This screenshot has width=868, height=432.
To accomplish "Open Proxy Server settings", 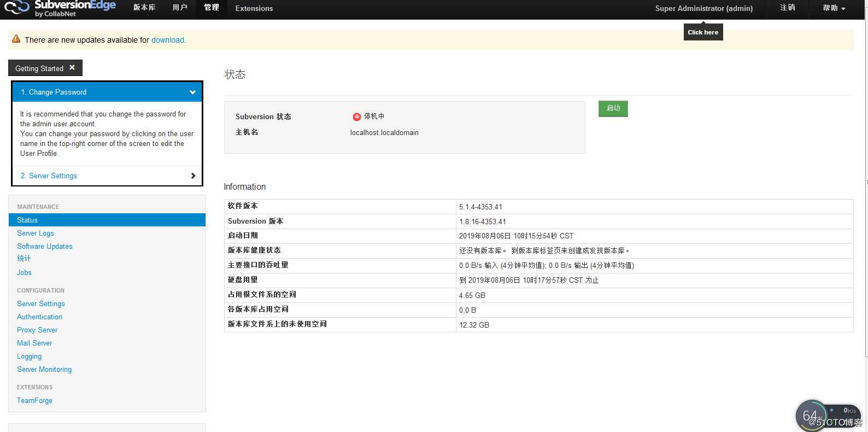I will point(37,330).
